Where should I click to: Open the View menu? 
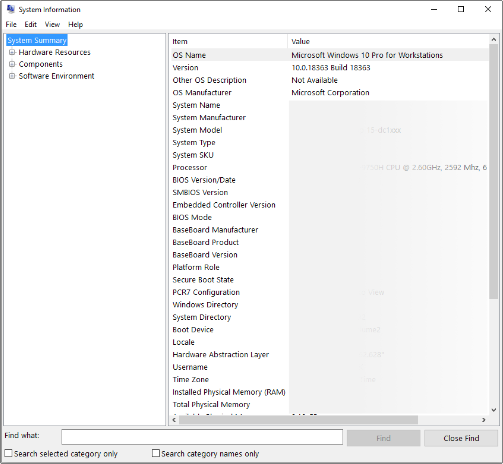[x=52, y=24]
